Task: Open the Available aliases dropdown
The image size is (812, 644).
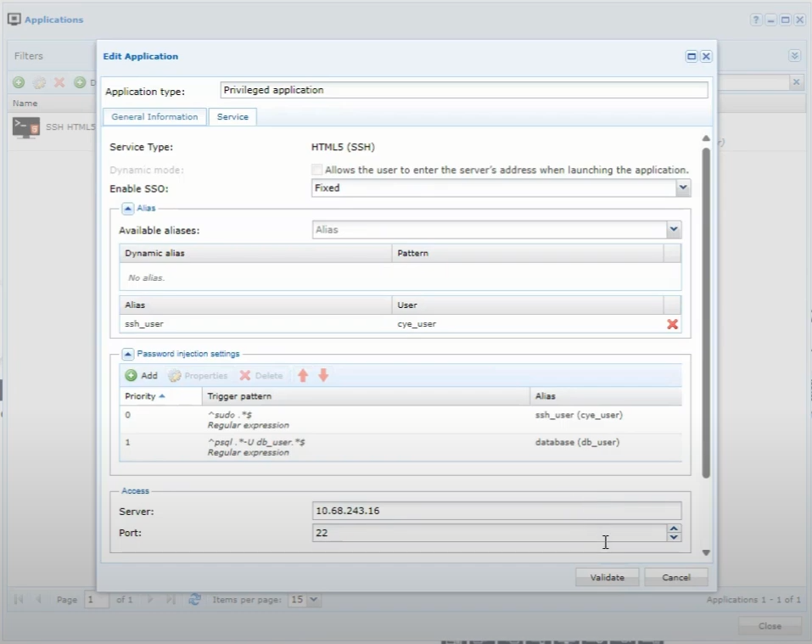Action: (674, 230)
